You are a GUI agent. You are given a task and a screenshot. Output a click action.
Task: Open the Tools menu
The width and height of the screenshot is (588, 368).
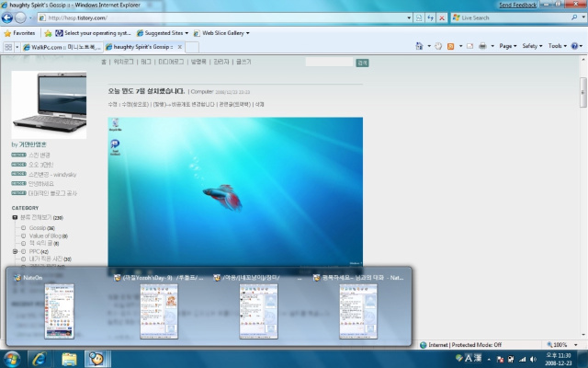[x=558, y=46]
